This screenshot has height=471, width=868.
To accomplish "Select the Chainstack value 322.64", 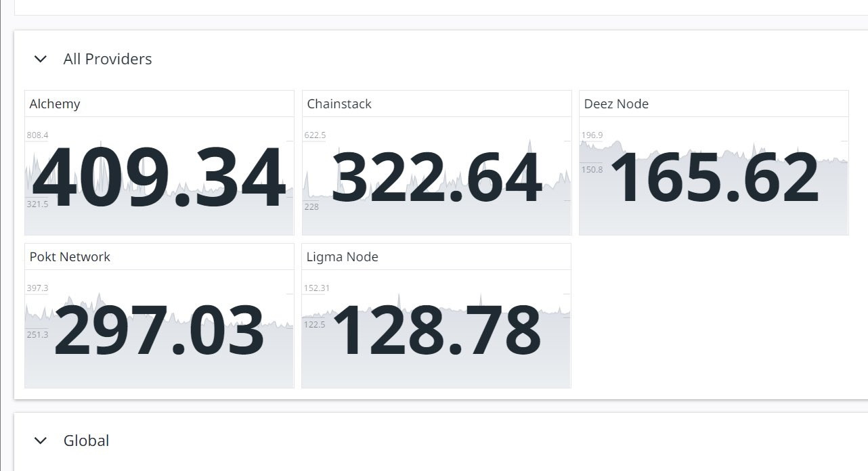I will pyautogui.click(x=437, y=177).
